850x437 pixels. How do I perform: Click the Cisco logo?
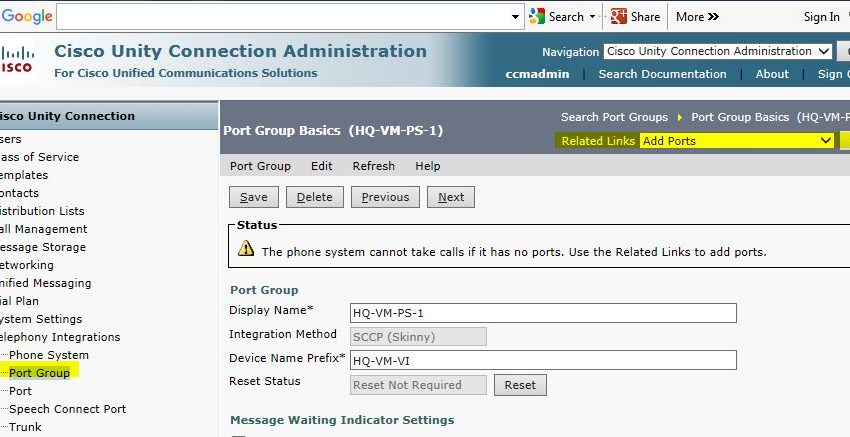coord(16,59)
